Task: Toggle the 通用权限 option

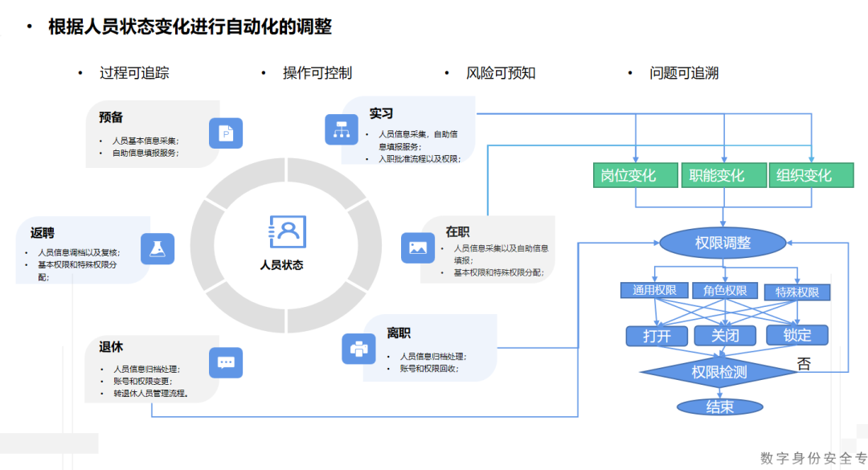Action: pyautogui.click(x=655, y=292)
